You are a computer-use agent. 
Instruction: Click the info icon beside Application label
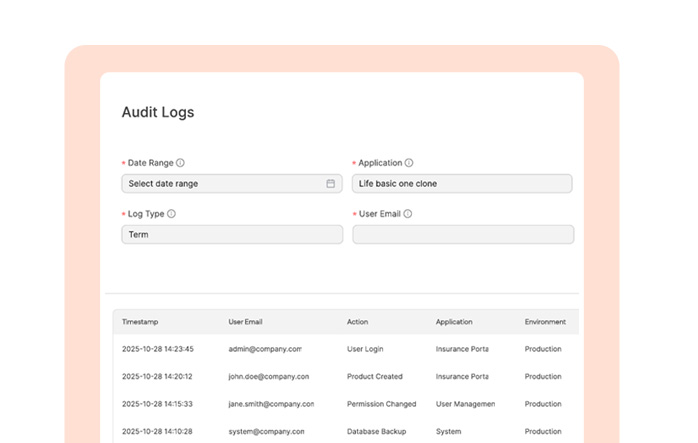point(409,163)
